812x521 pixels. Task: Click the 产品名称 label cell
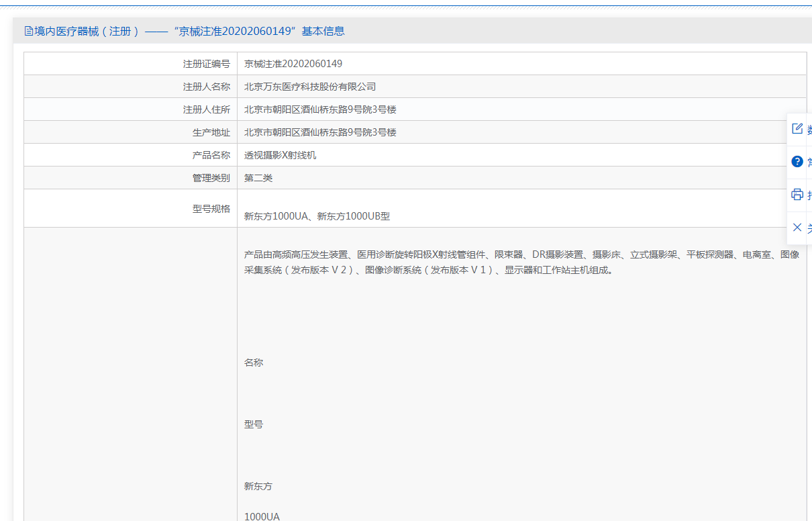pos(130,155)
